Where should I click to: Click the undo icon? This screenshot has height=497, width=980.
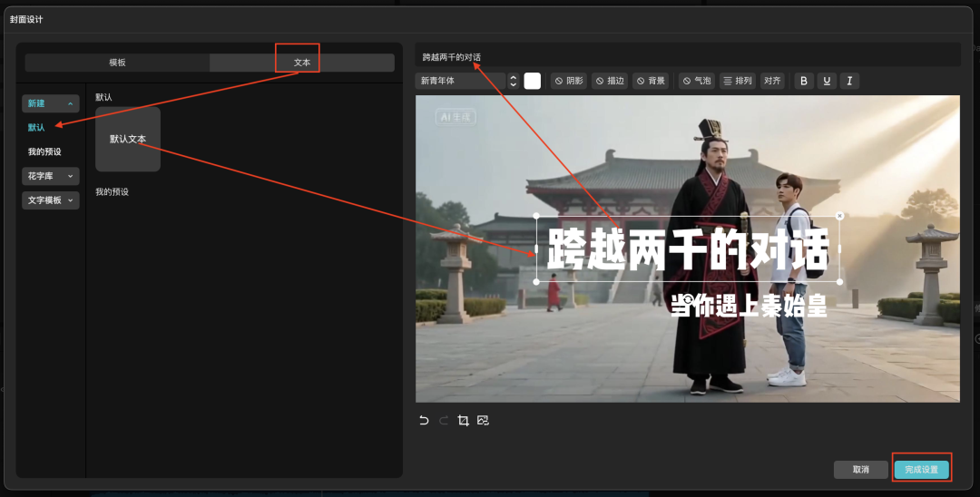[424, 420]
